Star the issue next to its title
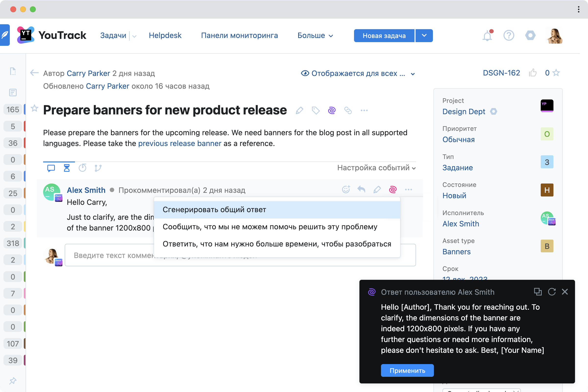 point(34,109)
